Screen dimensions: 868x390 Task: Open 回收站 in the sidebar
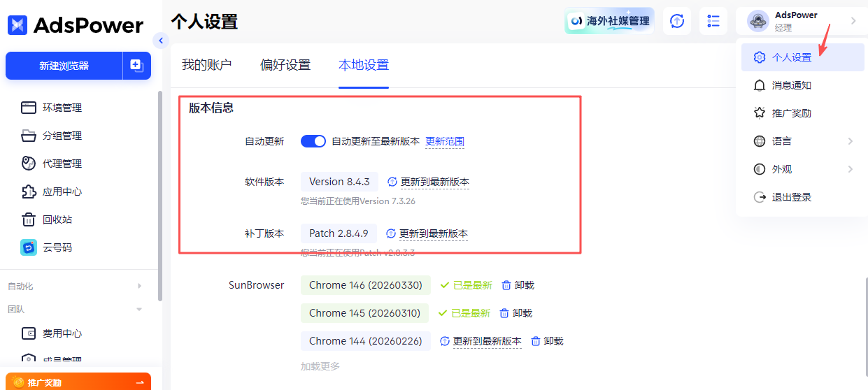pos(57,219)
